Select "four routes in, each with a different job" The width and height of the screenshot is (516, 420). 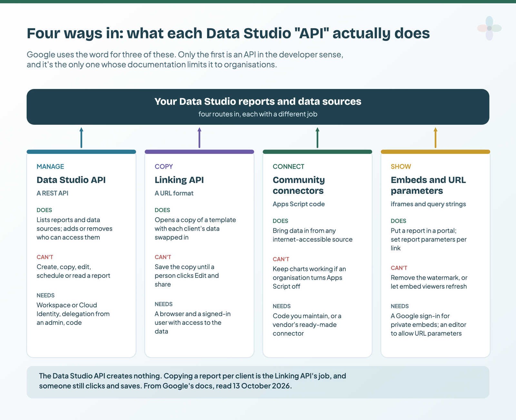coord(258,114)
